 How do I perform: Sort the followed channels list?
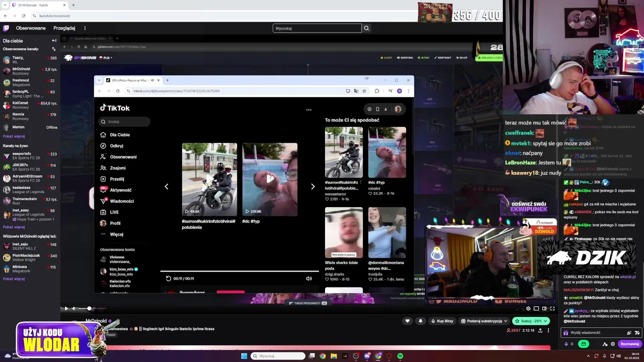click(x=54, y=49)
